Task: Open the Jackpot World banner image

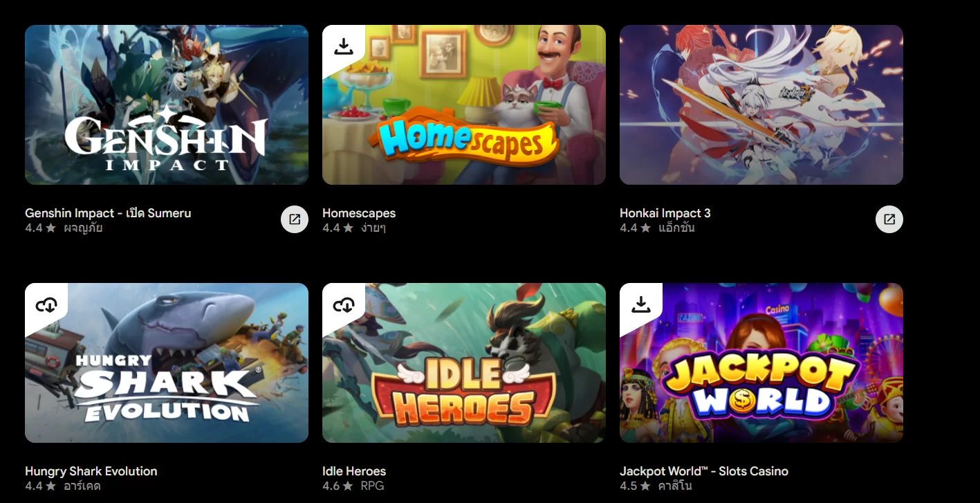Action: [761, 363]
